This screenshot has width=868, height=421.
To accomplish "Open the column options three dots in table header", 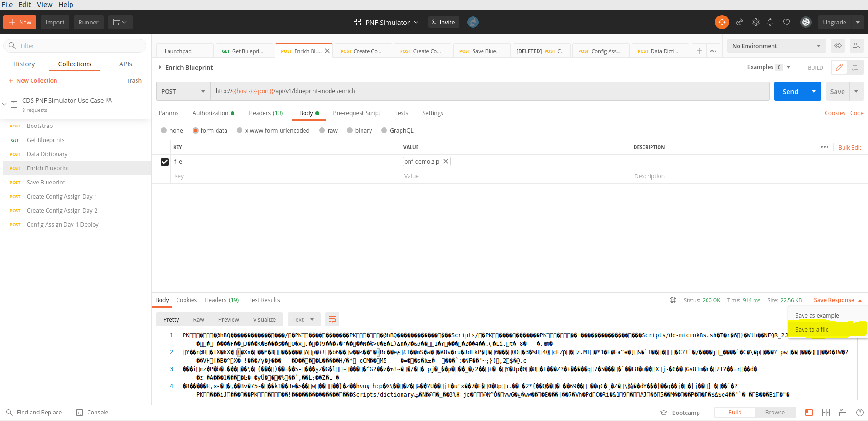I will 825,147.
